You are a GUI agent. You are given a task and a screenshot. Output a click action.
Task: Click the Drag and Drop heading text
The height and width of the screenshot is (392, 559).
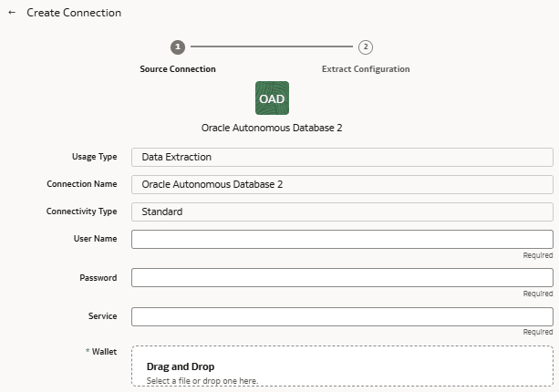point(181,366)
